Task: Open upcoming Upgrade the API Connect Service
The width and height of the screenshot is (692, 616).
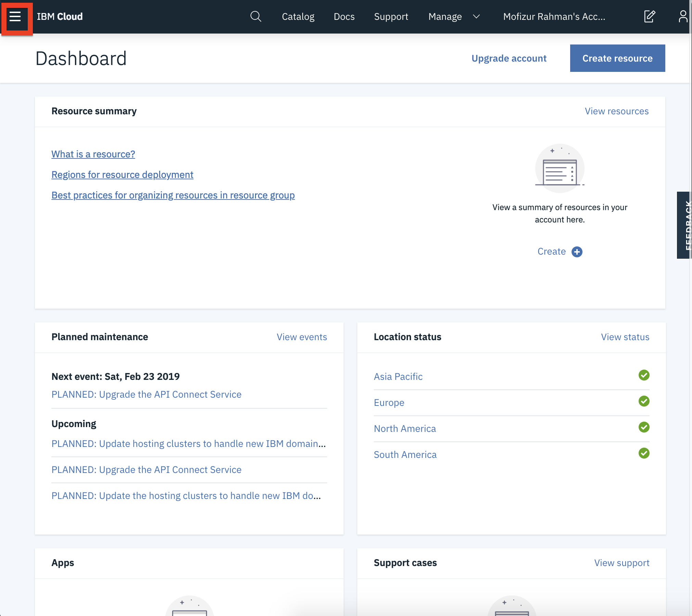Action: pyautogui.click(x=146, y=470)
